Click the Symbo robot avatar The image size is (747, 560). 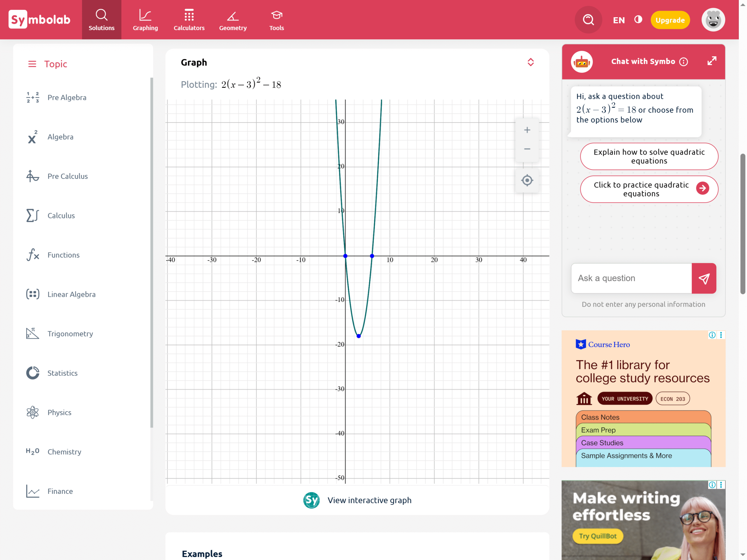pos(582,62)
